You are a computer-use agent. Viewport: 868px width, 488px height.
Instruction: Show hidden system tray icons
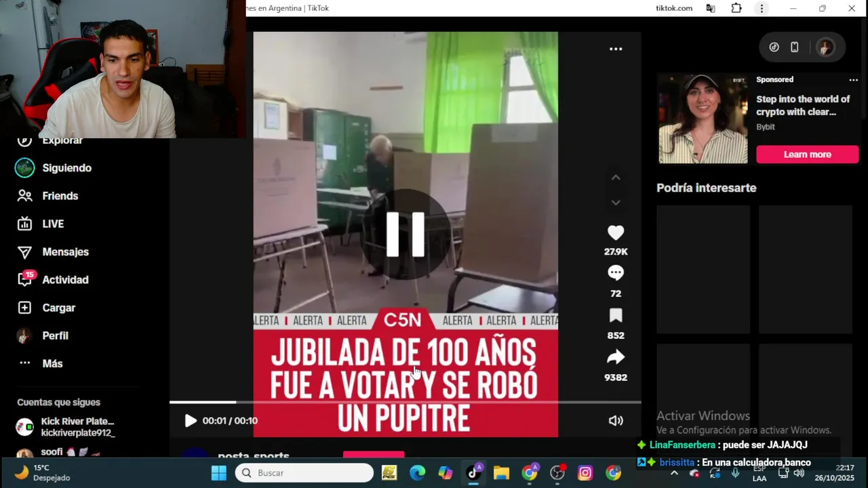(674, 473)
